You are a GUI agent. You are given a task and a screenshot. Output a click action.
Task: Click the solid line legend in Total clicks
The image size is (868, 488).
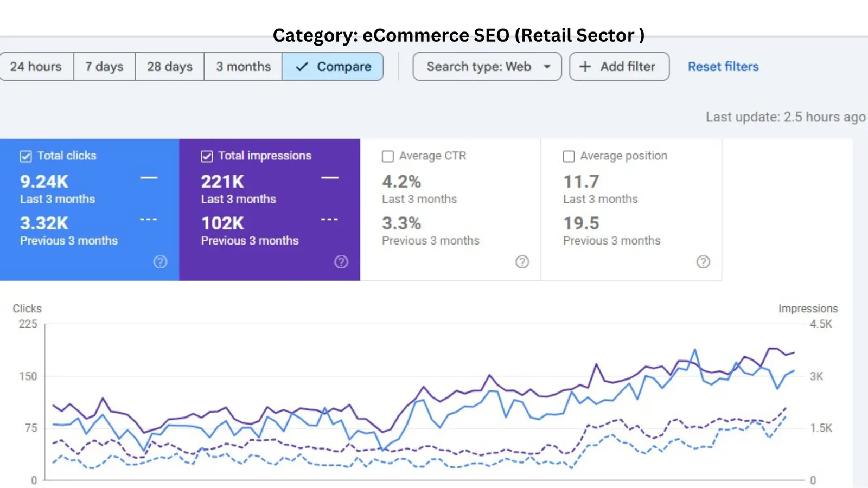149,177
